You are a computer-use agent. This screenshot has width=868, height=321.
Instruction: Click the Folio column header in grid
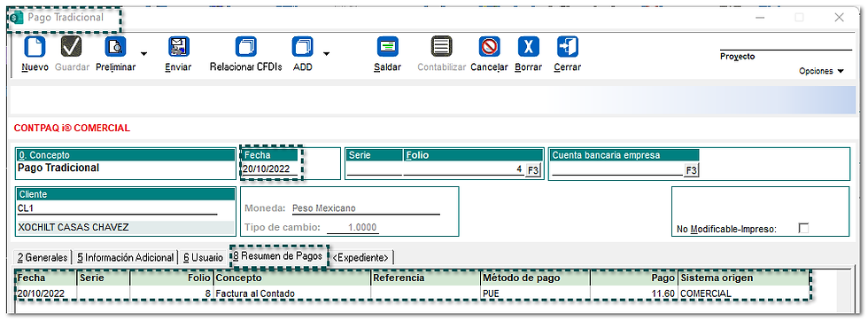click(172, 278)
